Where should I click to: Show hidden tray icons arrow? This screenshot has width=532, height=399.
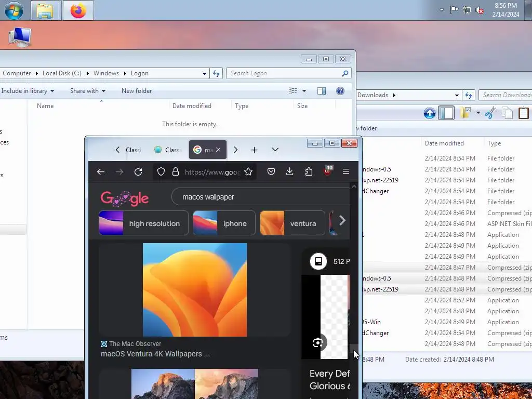point(442,10)
